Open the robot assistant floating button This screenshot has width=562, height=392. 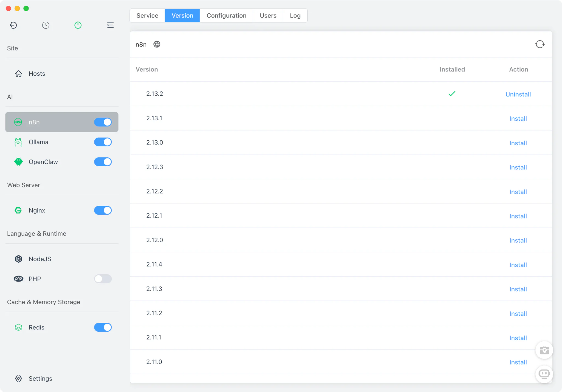point(544,374)
